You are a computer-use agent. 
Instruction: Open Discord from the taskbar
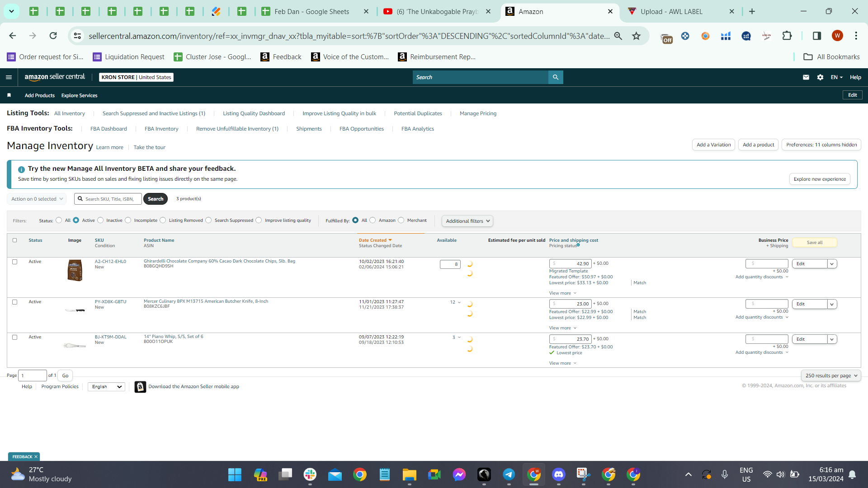coord(559,474)
